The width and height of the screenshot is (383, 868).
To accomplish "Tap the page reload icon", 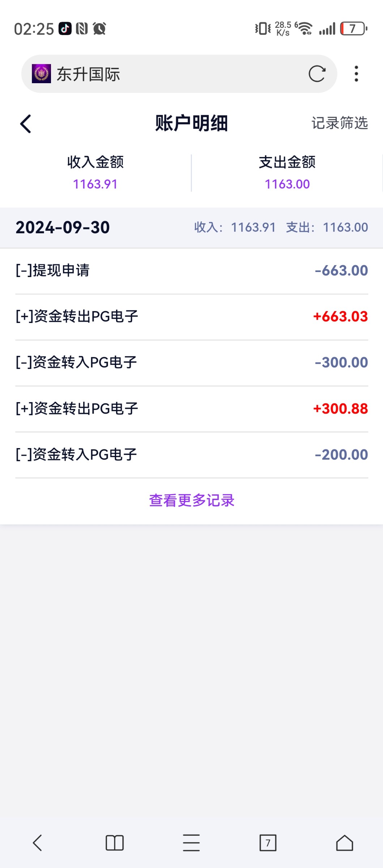I will tap(317, 74).
